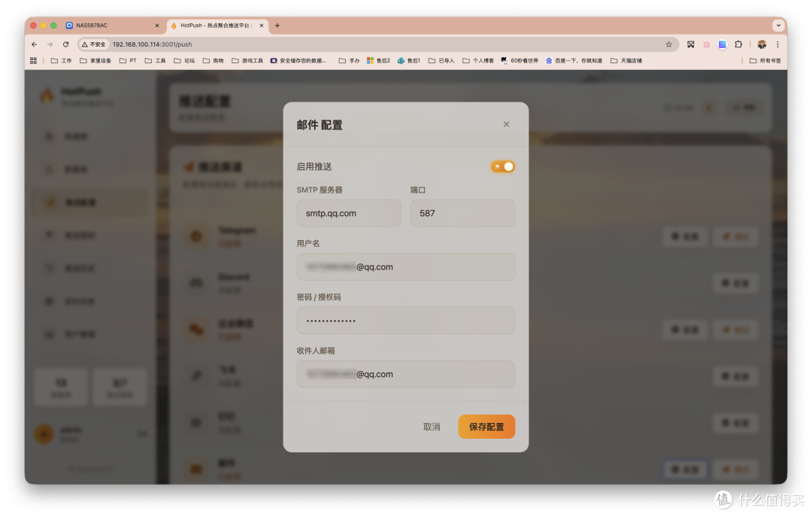Save settings using 保存配置 button

pyautogui.click(x=486, y=427)
